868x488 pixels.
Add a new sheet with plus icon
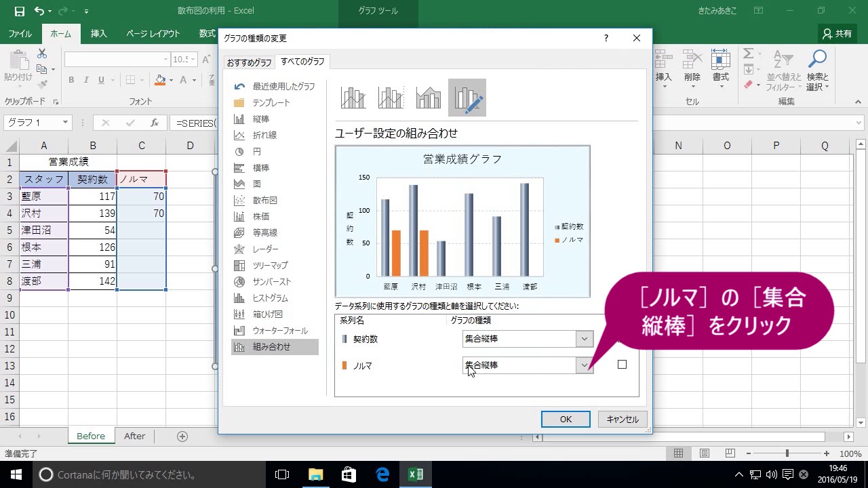(x=182, y=436)
